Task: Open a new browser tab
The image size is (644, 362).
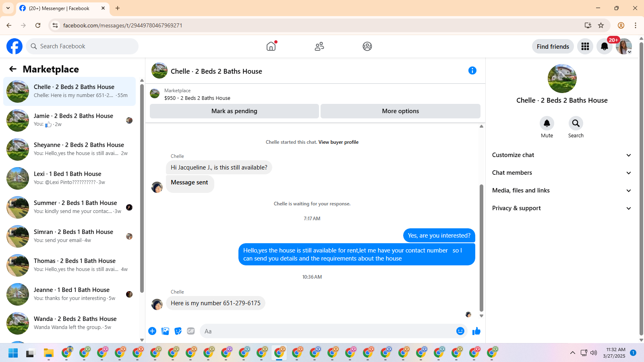Action: (x=118, y=8)
